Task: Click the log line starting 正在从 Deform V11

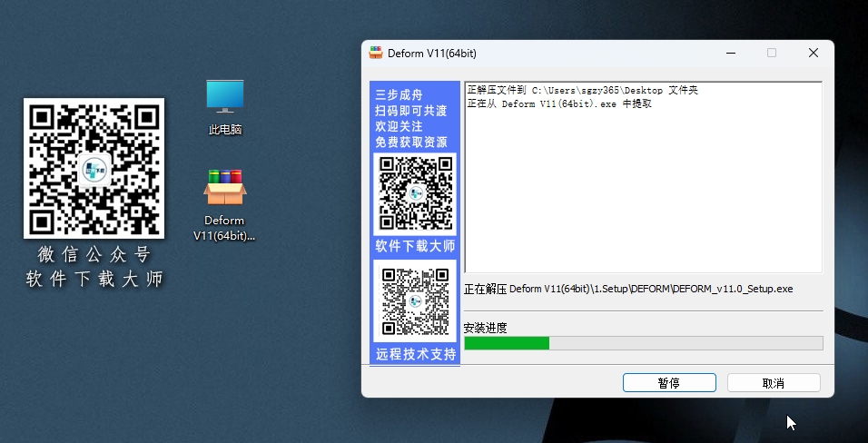Action: tap(559, 103)
